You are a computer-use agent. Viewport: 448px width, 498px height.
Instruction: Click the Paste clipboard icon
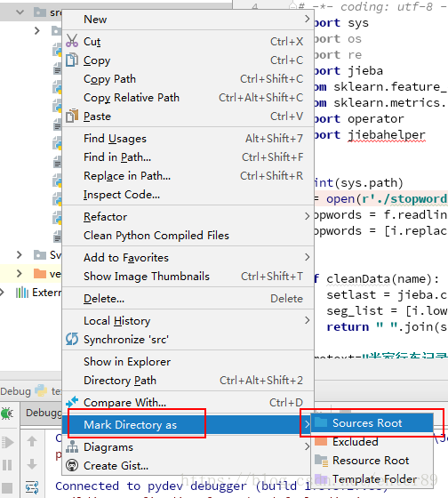click(72, 116)
